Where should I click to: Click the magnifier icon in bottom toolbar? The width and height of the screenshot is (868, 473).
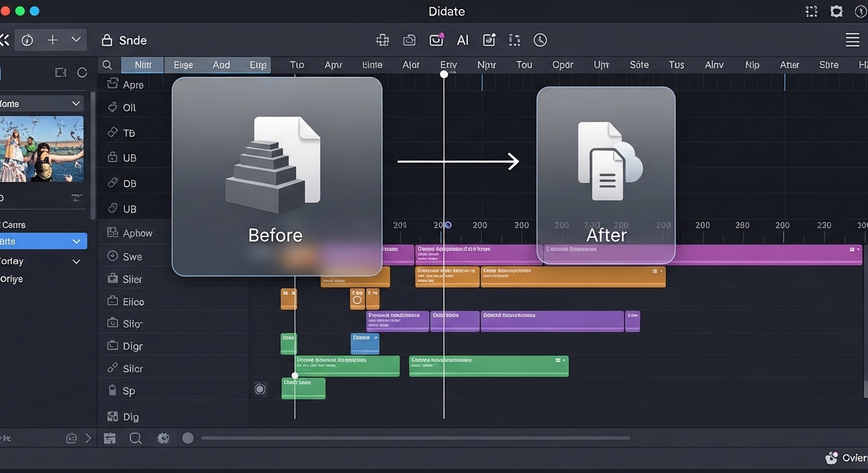click(136, 438)
